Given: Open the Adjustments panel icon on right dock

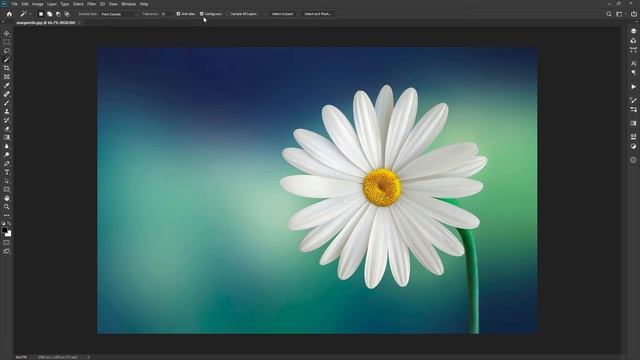Looking at the screenshot, I should click(633, 146).
